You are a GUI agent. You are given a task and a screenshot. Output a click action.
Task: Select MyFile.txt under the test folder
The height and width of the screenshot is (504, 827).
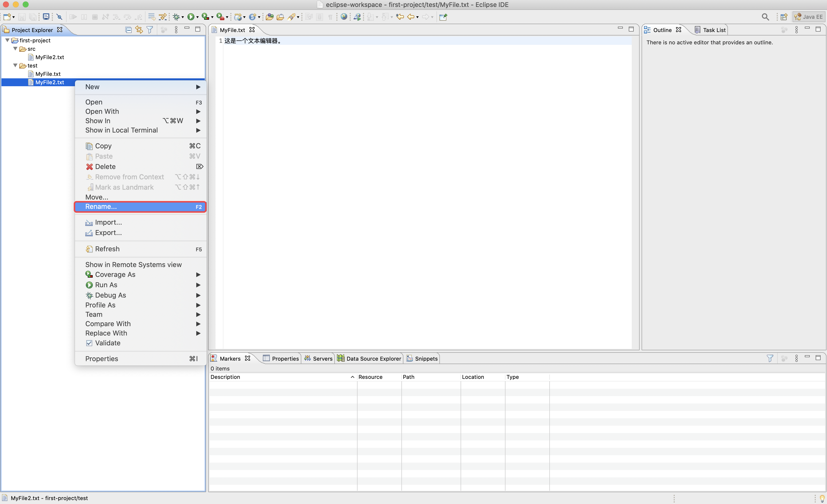tap(48, 74)
